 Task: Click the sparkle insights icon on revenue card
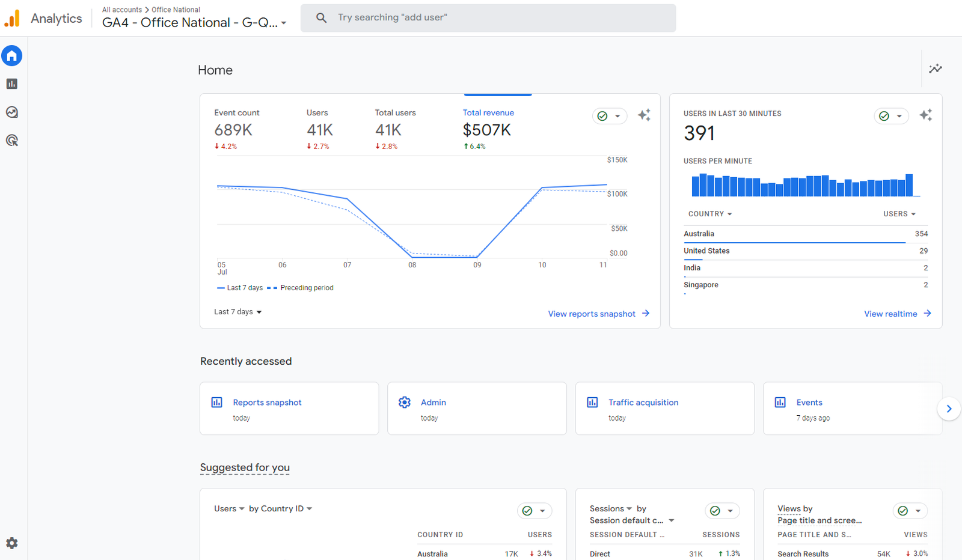click(644, 115)
